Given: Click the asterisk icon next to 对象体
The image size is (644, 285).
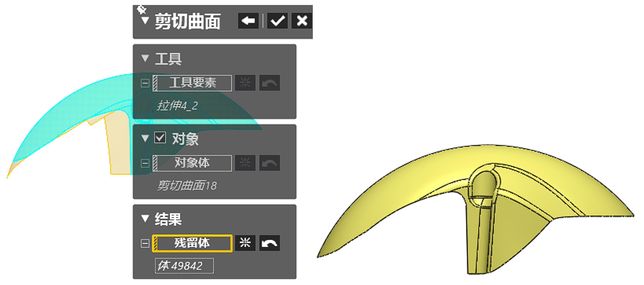Looking at the screenshot, I should (245, 163).
